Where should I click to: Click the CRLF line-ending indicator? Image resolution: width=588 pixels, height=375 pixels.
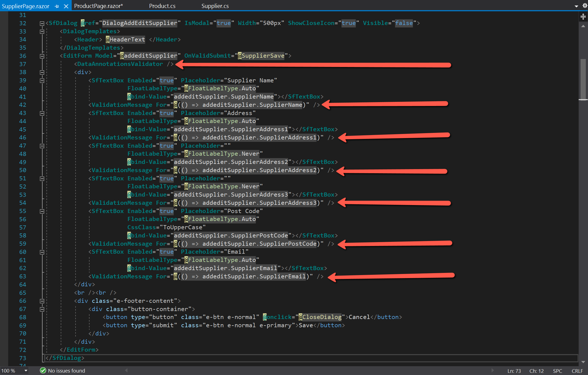tap(578, 371)
